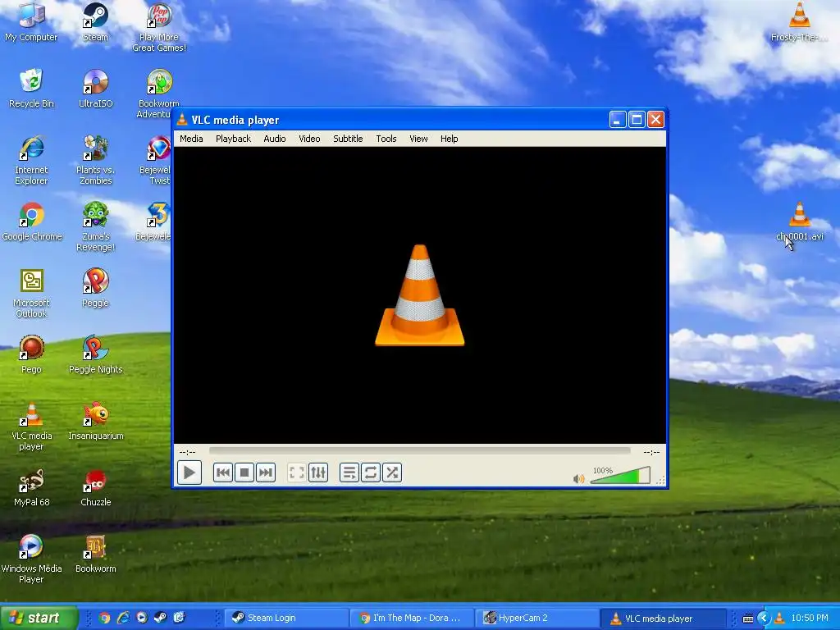Select the Windows Media Player desktop icon

pyautogui.click(x=31, y=559)
